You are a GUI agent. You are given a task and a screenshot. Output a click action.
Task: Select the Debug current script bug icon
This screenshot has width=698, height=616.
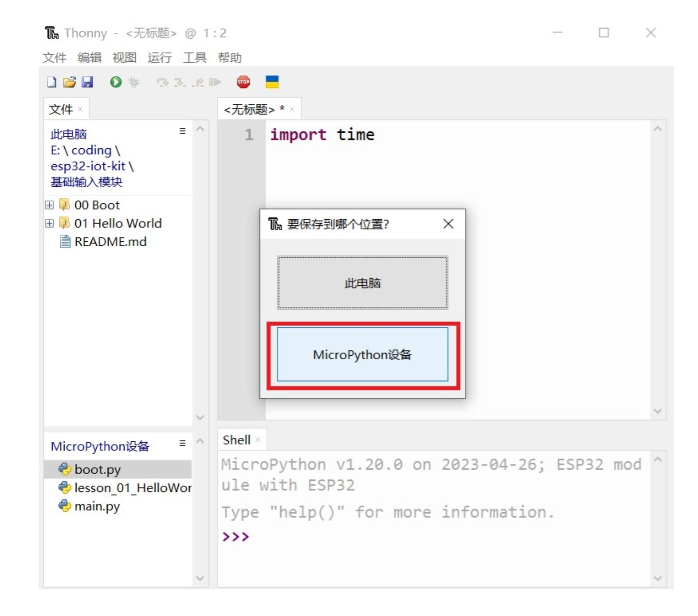pos(133,82)
